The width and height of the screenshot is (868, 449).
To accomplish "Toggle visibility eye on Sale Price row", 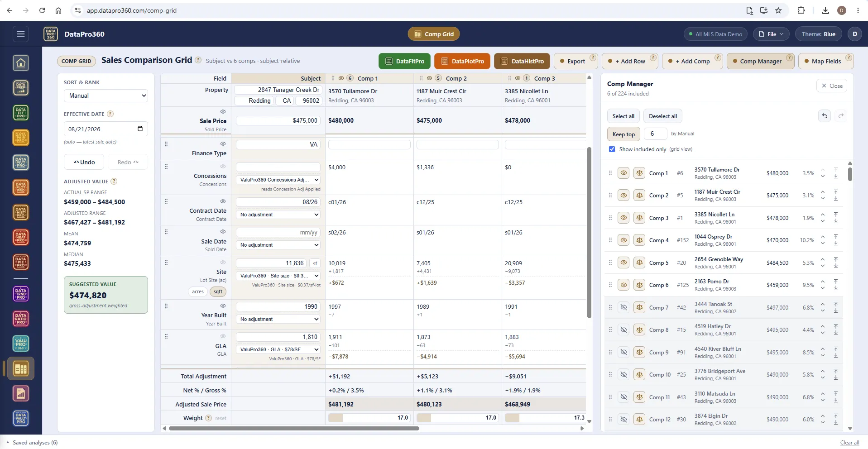I will (223, 111).
